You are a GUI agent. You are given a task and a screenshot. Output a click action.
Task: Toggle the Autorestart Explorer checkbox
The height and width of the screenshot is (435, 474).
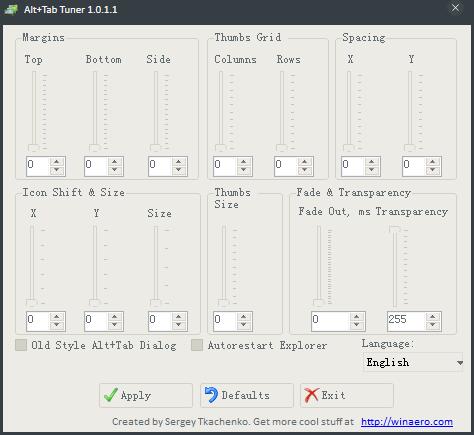click(x=197, y=345)
